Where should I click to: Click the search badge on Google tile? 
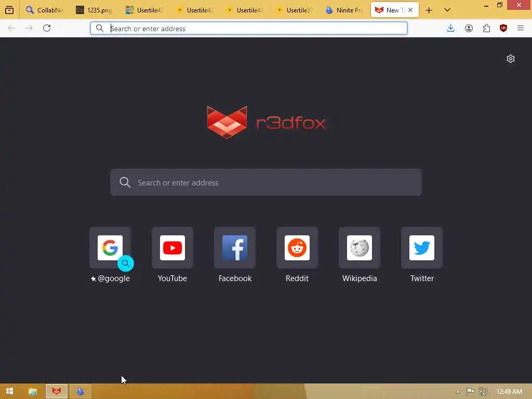[126, 263]
